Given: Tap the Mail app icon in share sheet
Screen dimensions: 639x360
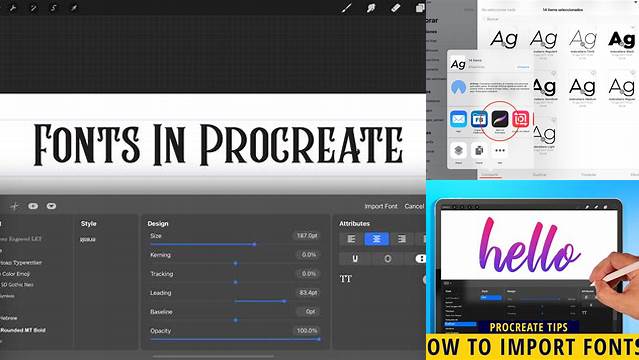Looking at the screenshot, I should 458,119.
